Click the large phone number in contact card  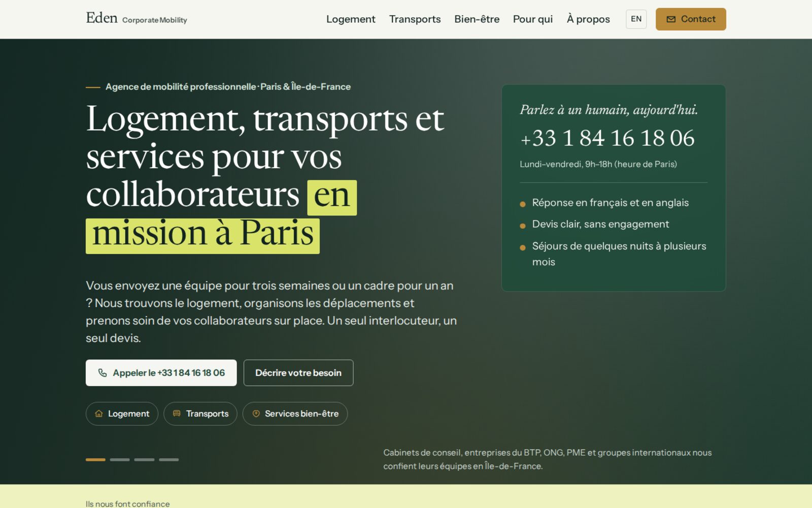[607, 138]
